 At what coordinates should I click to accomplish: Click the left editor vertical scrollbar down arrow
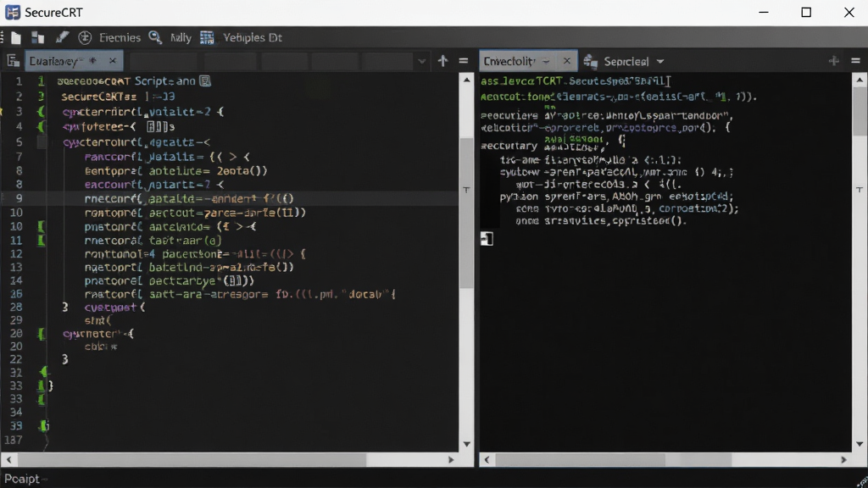coord(466,444)
